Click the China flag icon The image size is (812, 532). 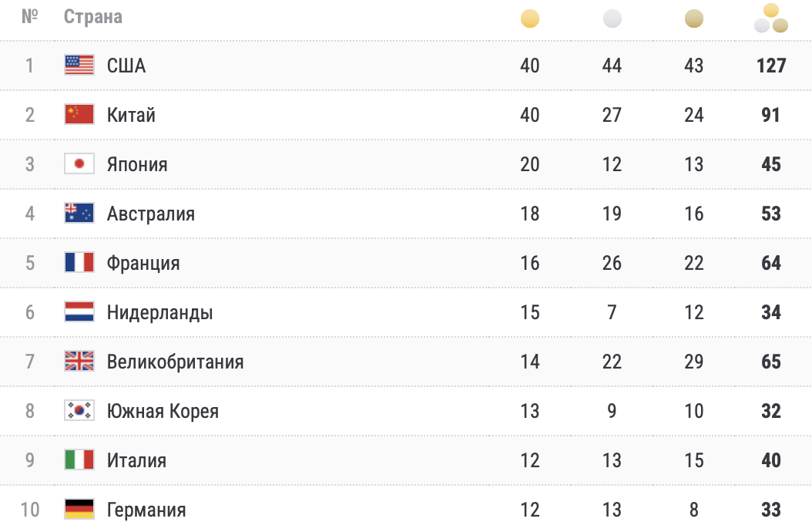79,115
